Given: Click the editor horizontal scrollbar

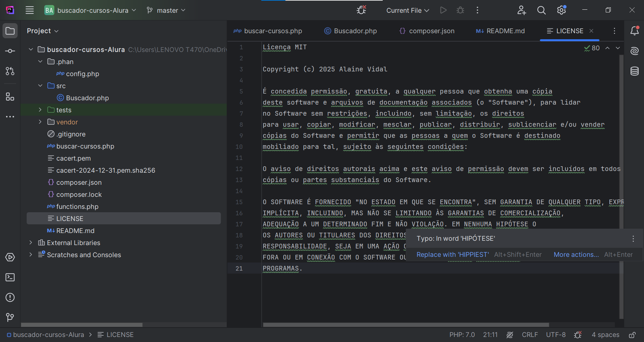Looking at the screenshot, I should pos(406,325).
